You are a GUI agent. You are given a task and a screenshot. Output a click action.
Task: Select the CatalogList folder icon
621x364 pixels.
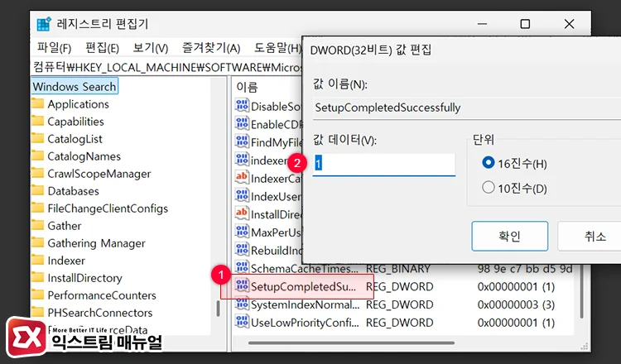(x=38, y=138)
